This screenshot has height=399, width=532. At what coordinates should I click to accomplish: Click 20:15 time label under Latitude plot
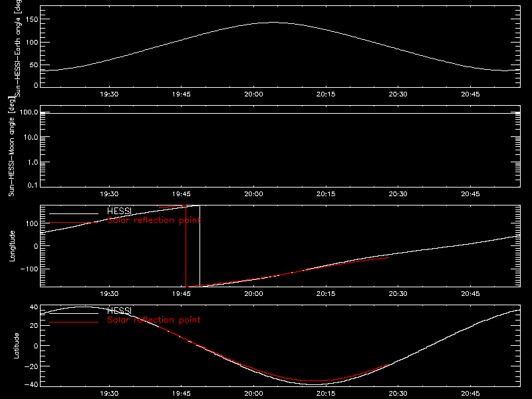coord(326,394)
